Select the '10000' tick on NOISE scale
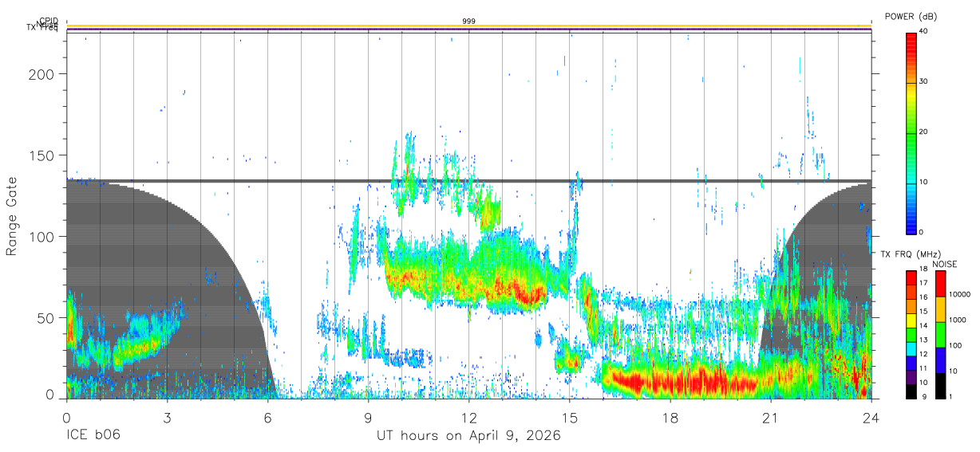The width and height of the screenshot is (980, 452). 959,295
